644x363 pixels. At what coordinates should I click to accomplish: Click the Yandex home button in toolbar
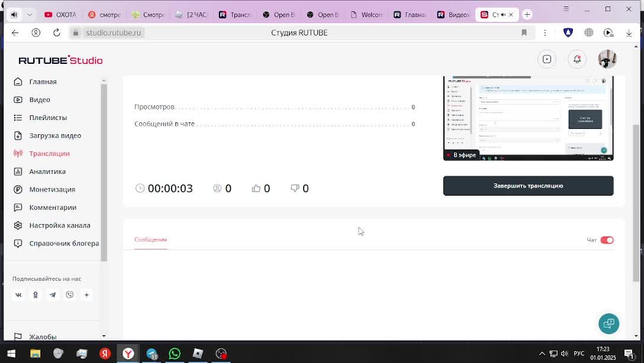(36, 33)
